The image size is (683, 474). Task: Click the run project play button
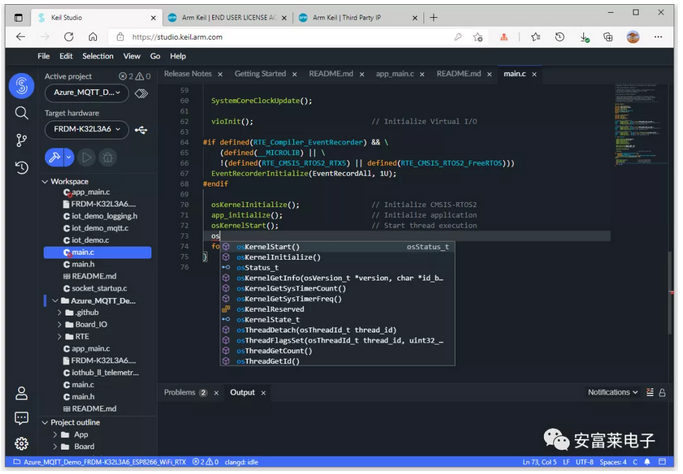point(87,157)
